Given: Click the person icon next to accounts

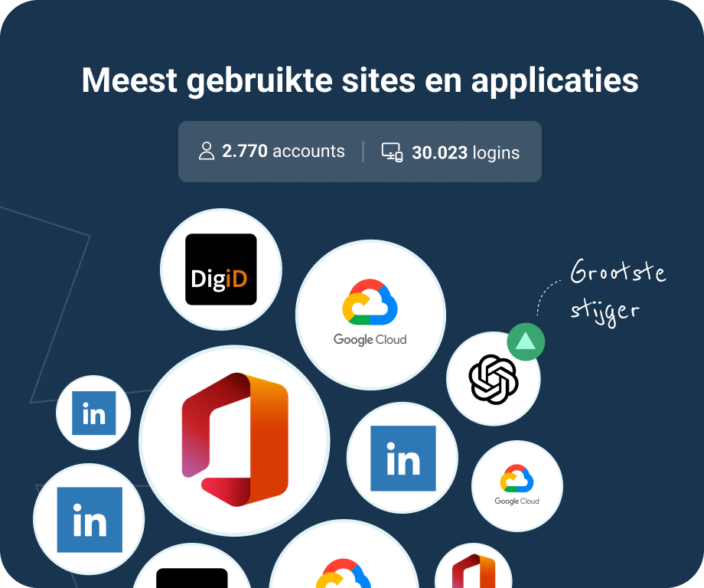Looking at the screenshot, I should point(207,151).
